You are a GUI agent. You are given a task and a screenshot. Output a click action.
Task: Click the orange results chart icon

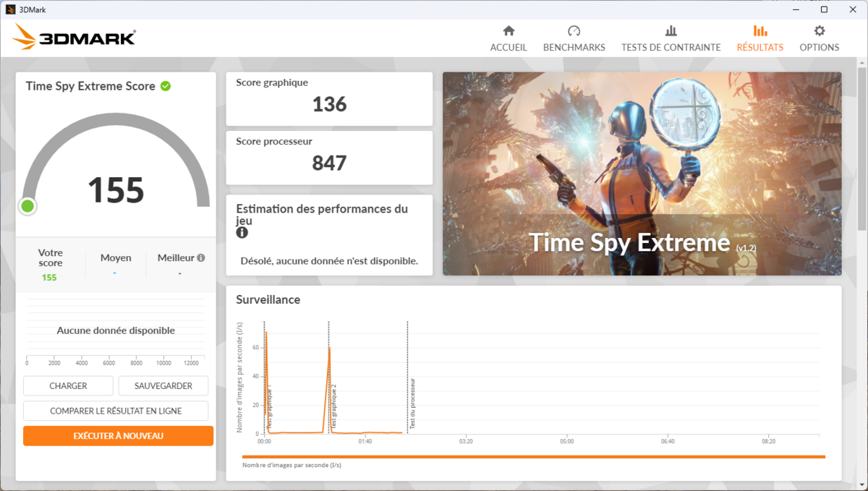point(760,31)
